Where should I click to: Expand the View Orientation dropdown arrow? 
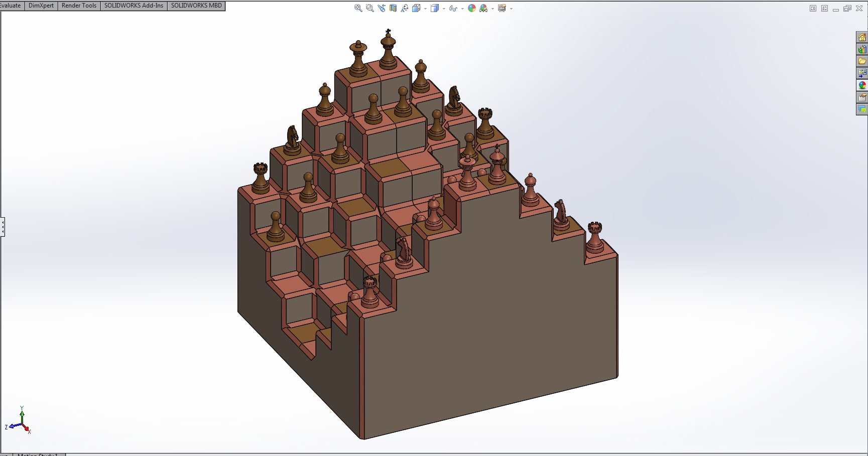[425, 9]
